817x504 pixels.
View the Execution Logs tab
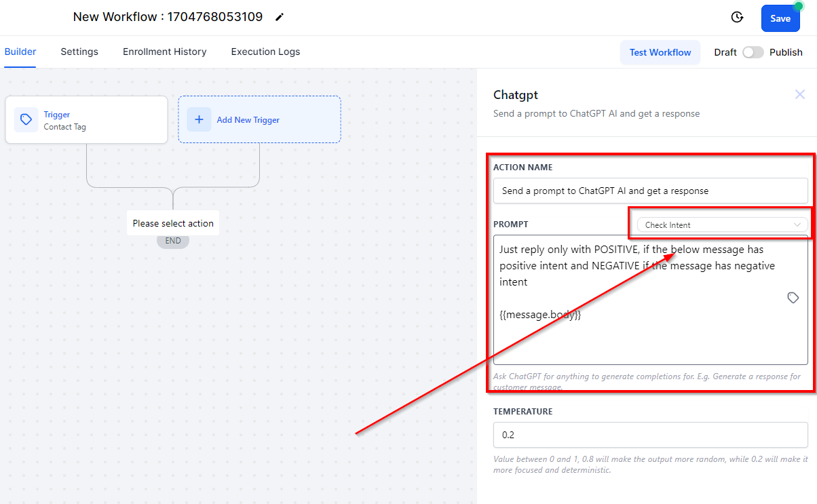tap(265, 52)
